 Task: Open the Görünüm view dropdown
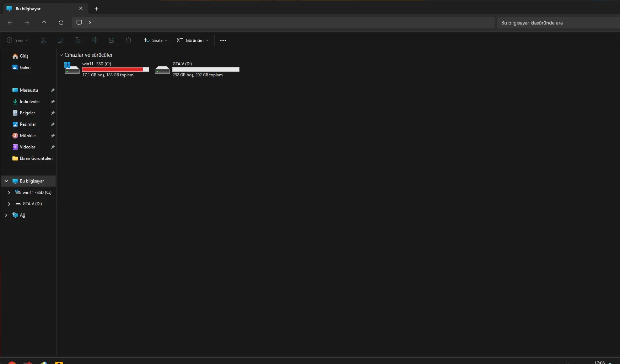[x=193, y=40]
